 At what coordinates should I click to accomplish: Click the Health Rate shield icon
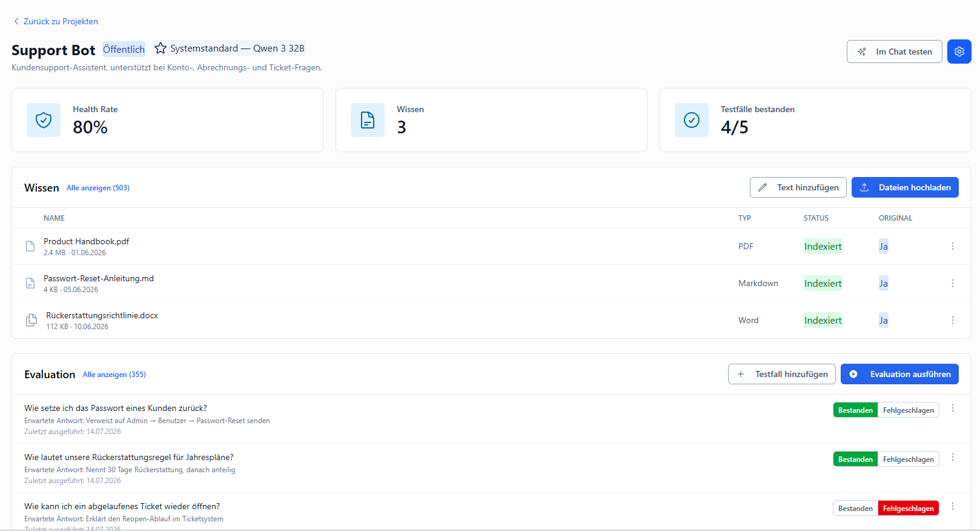[x=44, y=120]
